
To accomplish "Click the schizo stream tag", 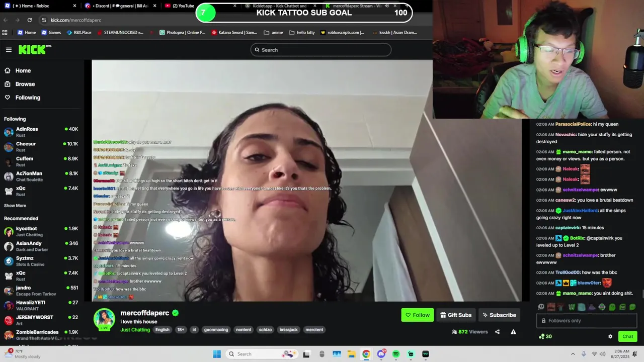I will point(265,330).
